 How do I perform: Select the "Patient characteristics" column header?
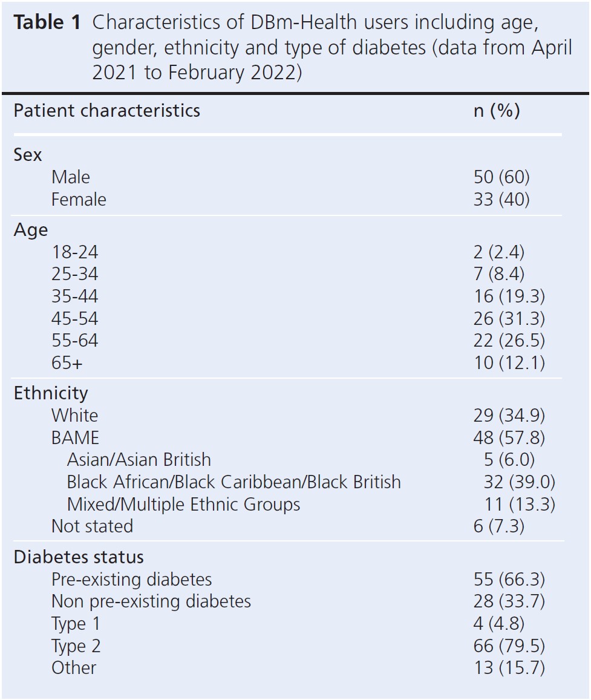(x=106, y=111)
